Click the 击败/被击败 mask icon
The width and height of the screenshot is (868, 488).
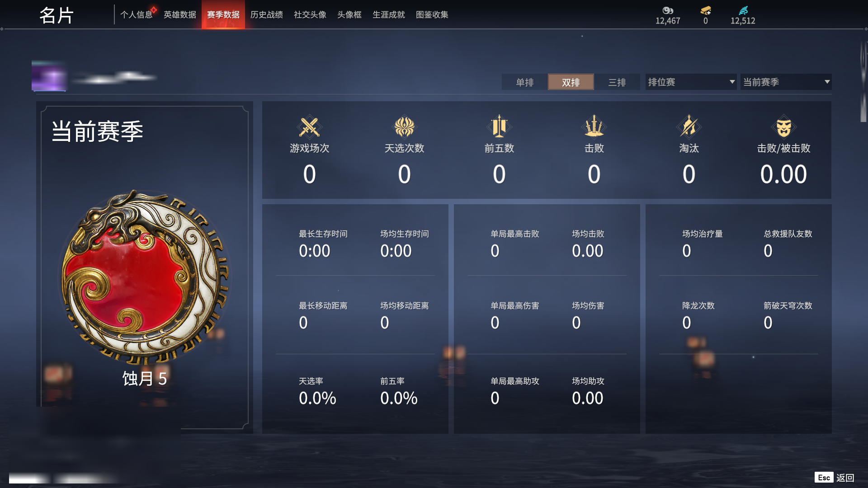[x=784, y=127]
